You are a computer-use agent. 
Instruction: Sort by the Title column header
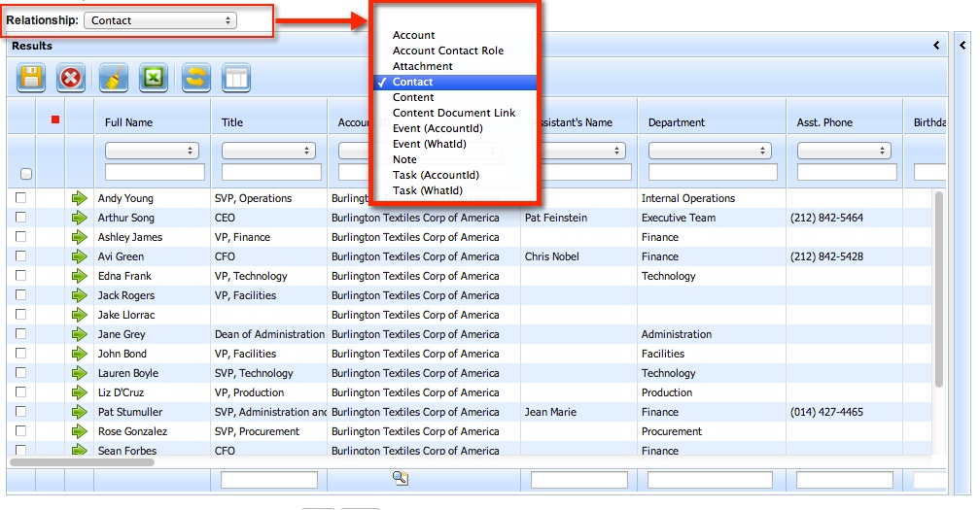(232, 122)
